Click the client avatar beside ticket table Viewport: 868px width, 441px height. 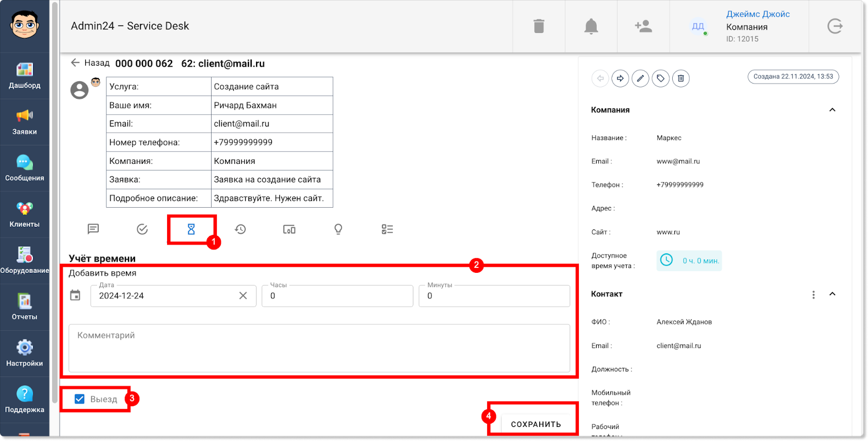(x=80, y=90)
